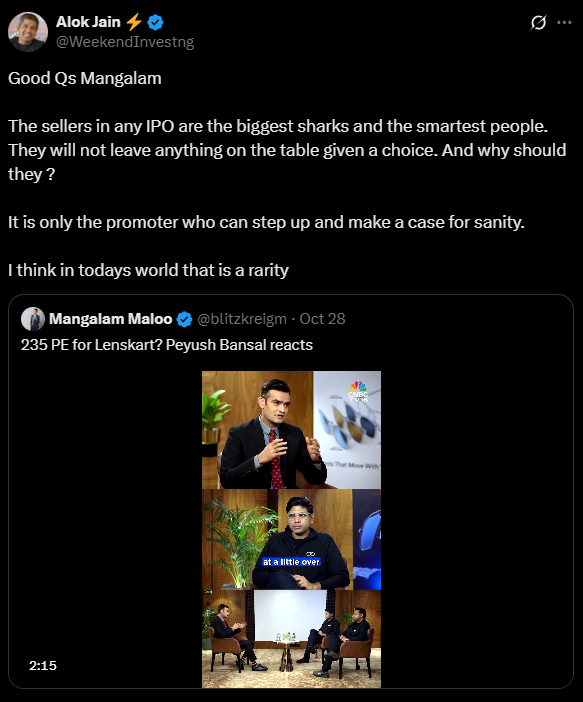
Task: Open the three-dot more options menu
Action: click(564, 22)
